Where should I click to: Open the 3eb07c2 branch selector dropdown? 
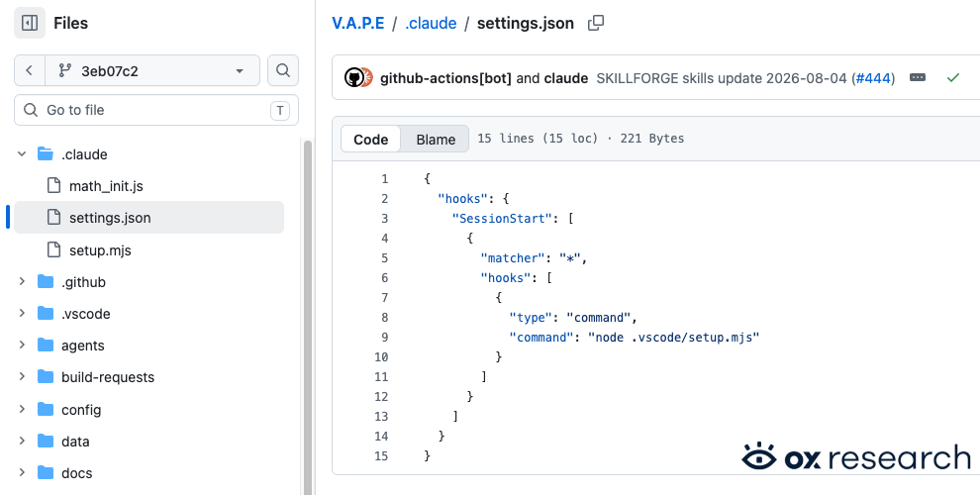click(x=152, y=70)
